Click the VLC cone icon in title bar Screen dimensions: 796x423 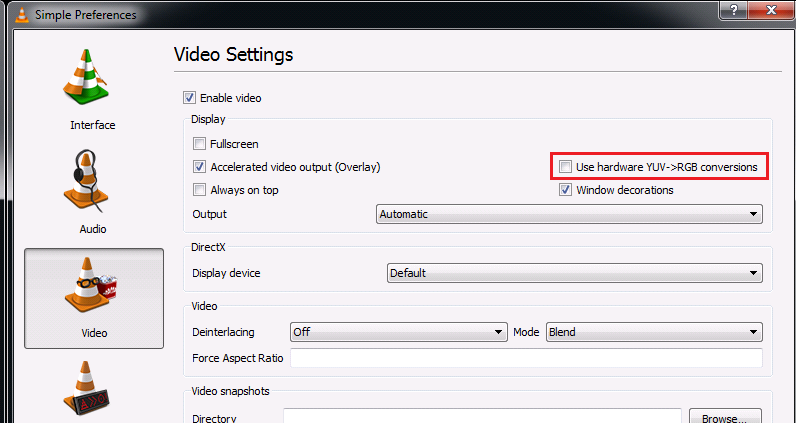pos(16,15)
